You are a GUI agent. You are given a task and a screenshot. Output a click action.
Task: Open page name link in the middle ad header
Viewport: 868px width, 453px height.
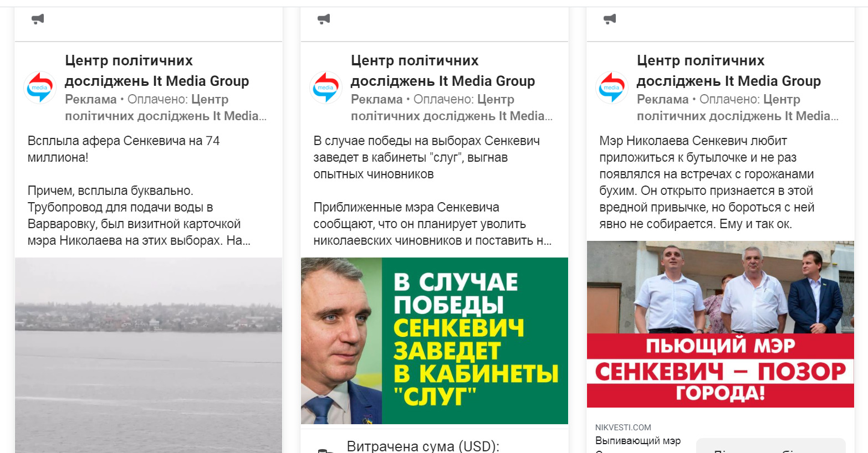[443, 71]
